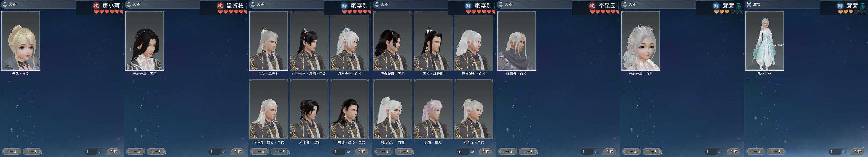Click the red hearts under 李星云
The height and width of the screenshot is (157, 868).
605,12
